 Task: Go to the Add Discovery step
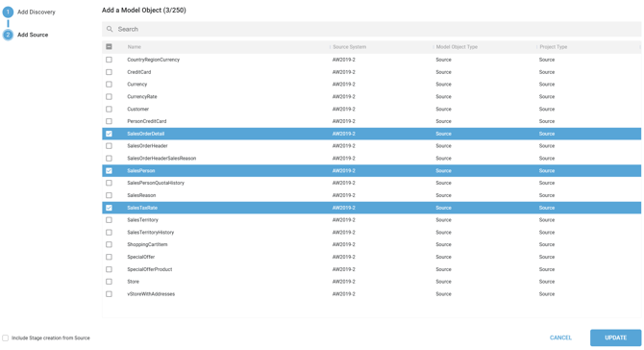(37, 12)
